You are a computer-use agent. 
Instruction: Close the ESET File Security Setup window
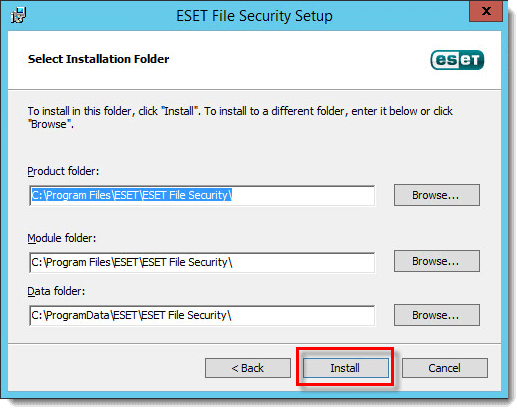pos(486,11)
